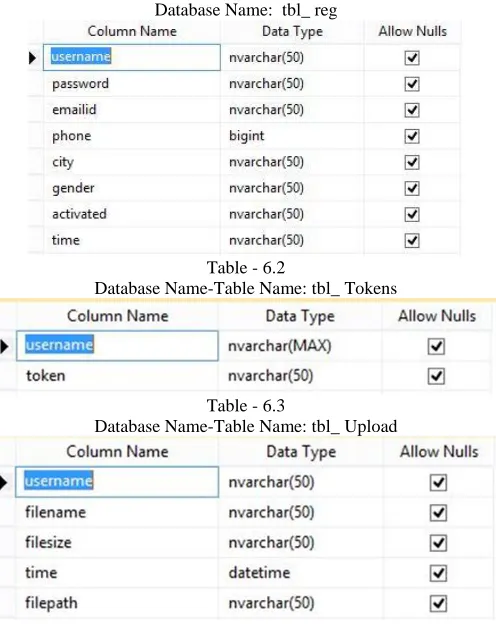Image resolution: width=496 pixels, height=632 pixels.
Task: Click Allow Nulls header in tbl_Tokens table
Action: tap(437, 316)
